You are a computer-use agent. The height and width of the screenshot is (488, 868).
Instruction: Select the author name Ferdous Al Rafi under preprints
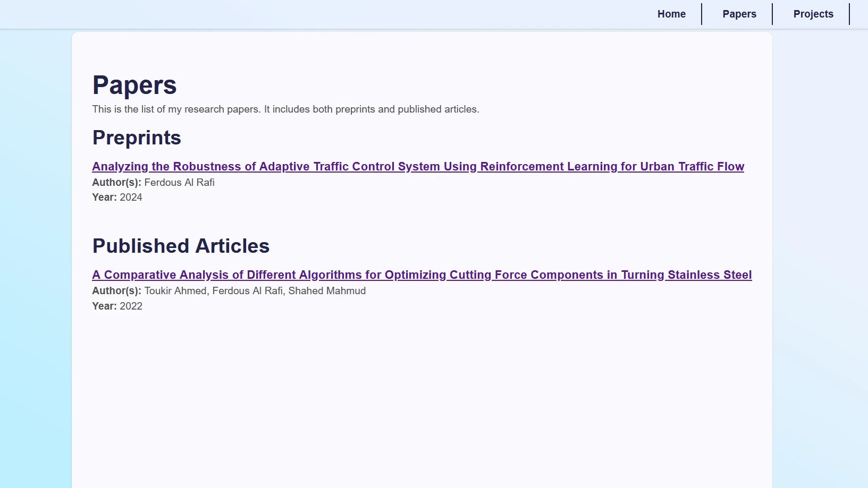[179, 182]
